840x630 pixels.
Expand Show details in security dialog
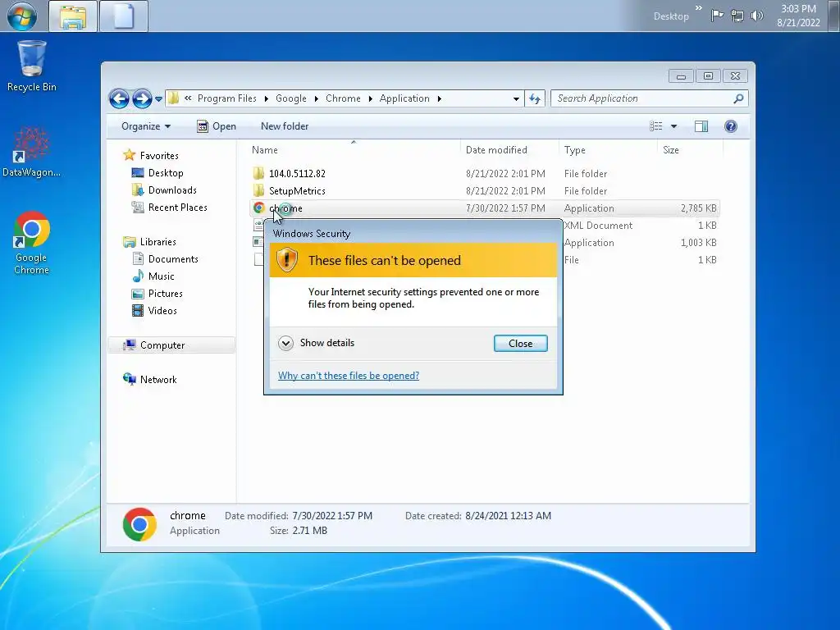pyautogui.click(x=317, y=343)
